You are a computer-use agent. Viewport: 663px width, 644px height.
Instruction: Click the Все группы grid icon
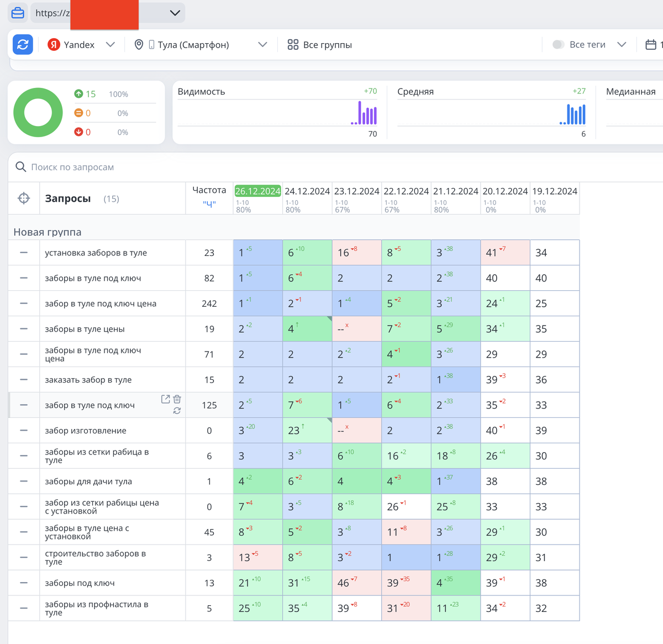coord(293,45)
